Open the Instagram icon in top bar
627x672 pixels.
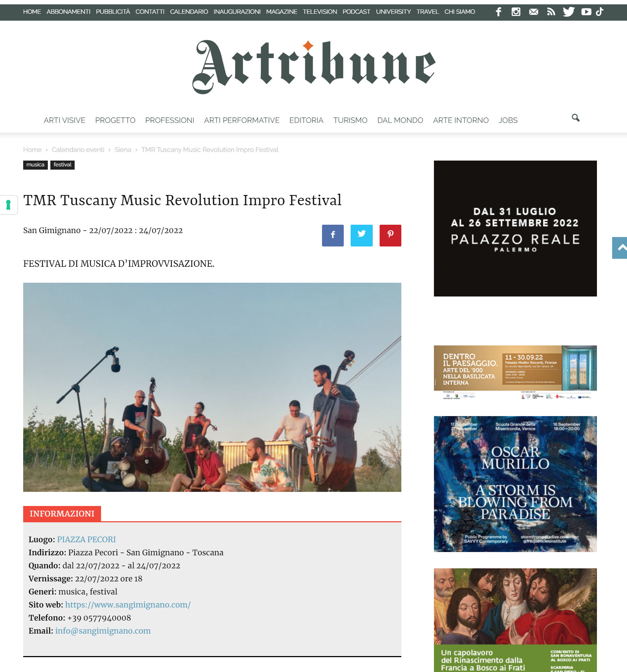pos(516,12)
